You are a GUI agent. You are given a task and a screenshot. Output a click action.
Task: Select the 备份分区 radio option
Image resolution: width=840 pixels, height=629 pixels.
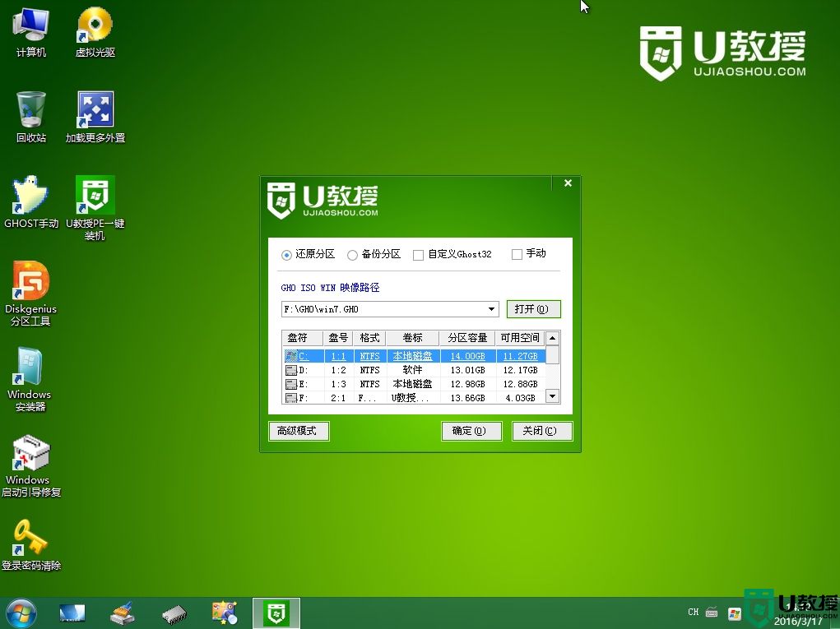click(354, 255)
